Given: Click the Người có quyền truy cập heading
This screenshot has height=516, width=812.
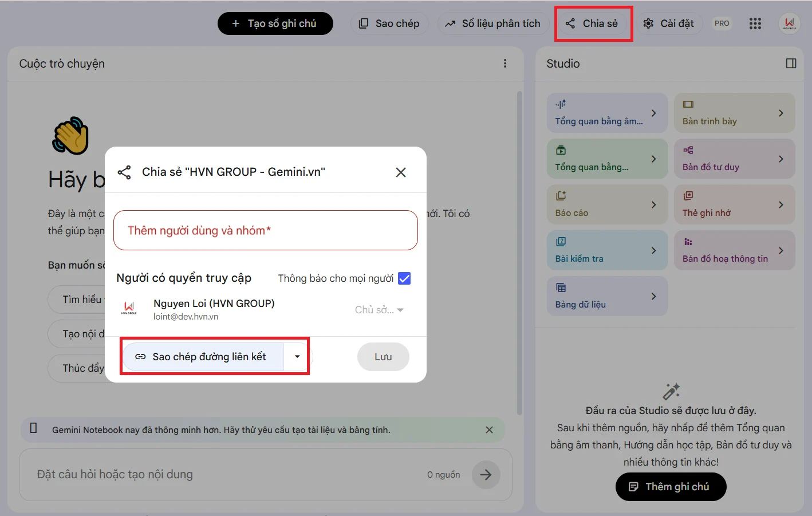Looking at the screenshot, I should tap(184, 278).
